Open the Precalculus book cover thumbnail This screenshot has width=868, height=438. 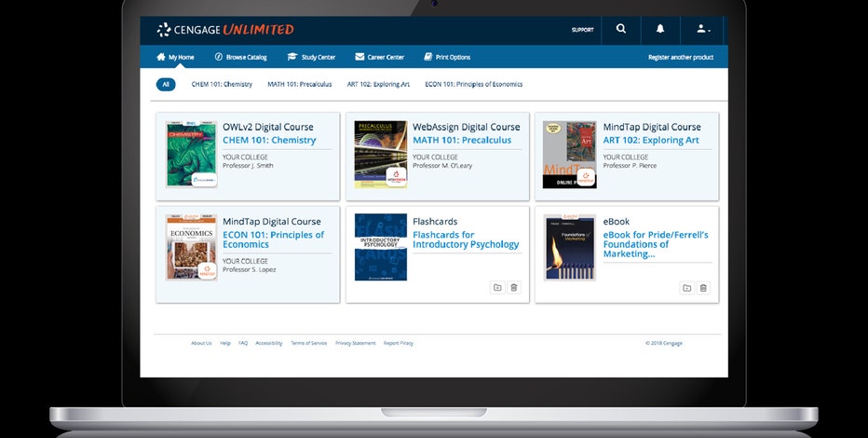381,155
